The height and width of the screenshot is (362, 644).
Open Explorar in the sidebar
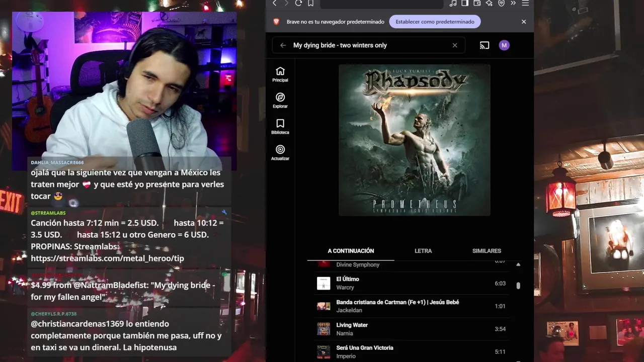tap(280, 101)
